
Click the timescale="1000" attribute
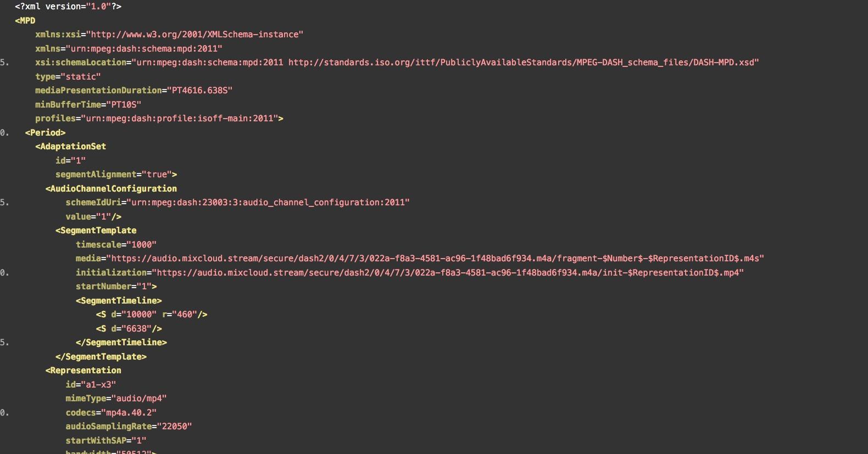(116, 245)
